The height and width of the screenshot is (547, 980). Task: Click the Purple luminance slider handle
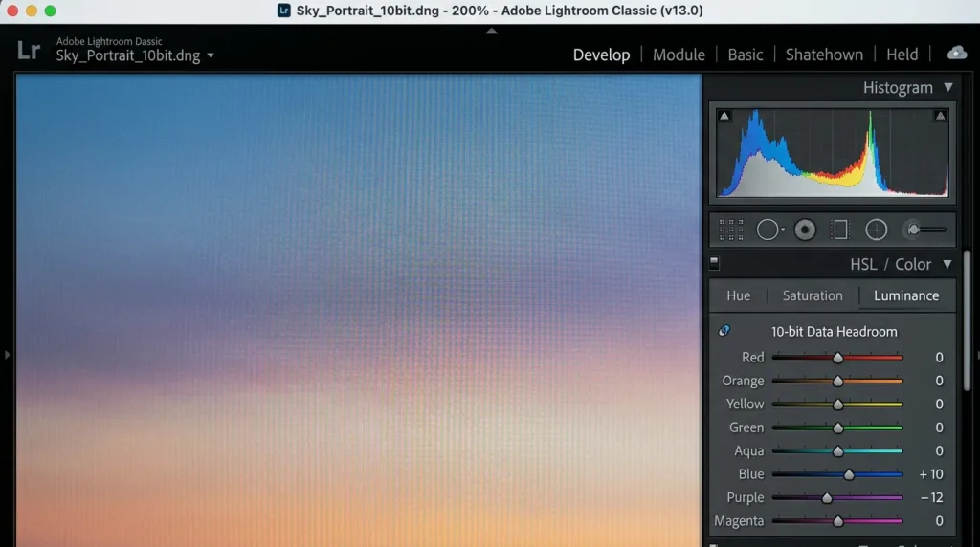827,497
